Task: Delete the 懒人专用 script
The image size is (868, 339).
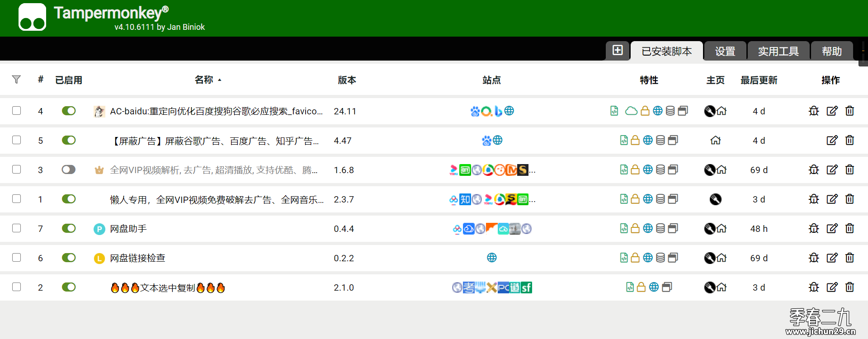Action: point(850,199)
